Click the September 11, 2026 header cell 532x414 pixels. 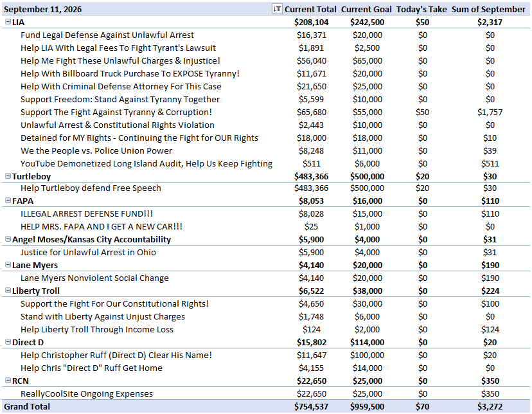coord(42,9)
